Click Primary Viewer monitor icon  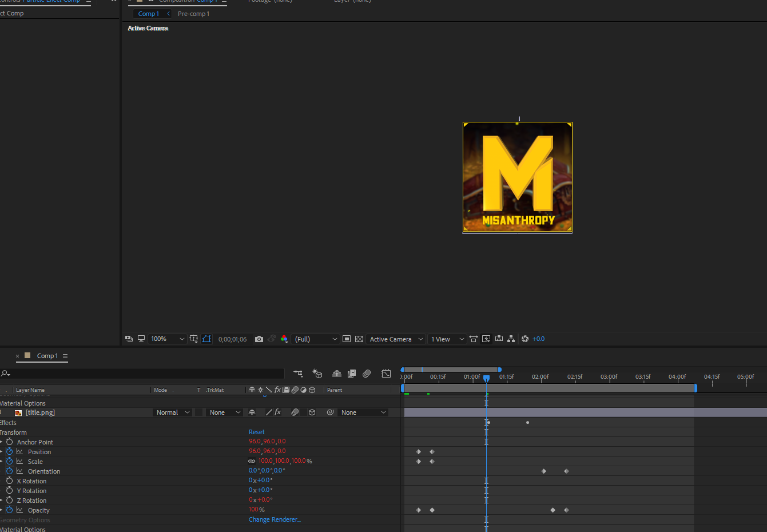141,339
